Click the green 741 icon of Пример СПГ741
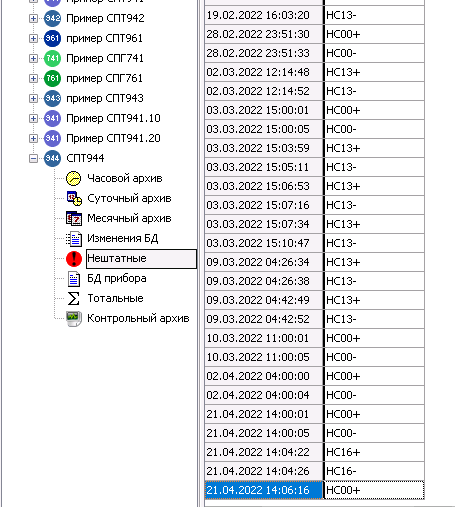This screenshot has width=455, height=507. (x=52, y=58)
